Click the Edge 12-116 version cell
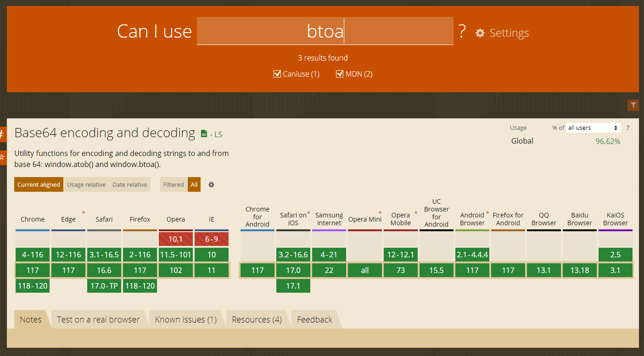644x356 pixels. click(x=68, y=255)
